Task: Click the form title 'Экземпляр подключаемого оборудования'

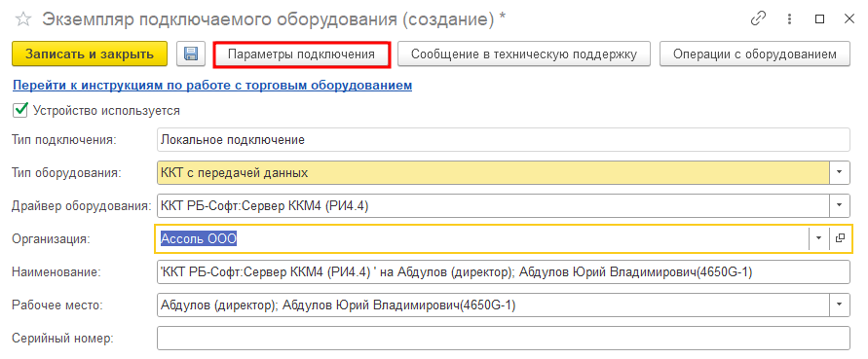Action: [268, 19]
